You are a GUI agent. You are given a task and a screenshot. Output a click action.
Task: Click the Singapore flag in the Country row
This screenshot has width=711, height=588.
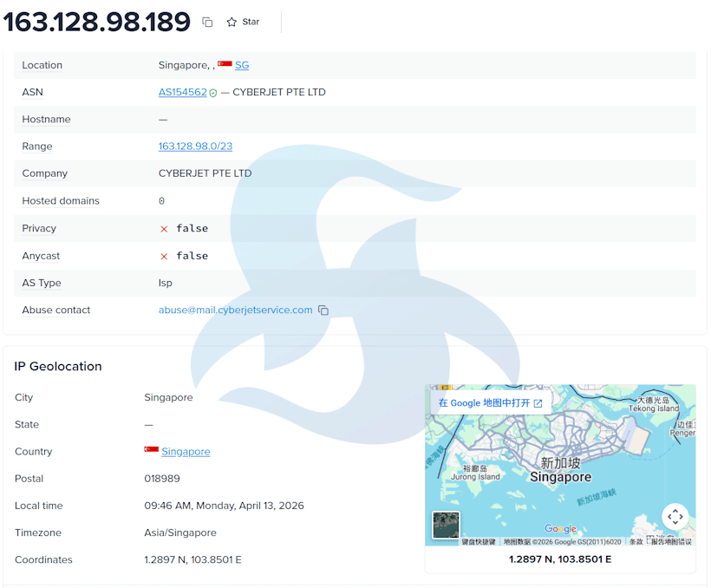pyautogui.click(x=152, y=451)
